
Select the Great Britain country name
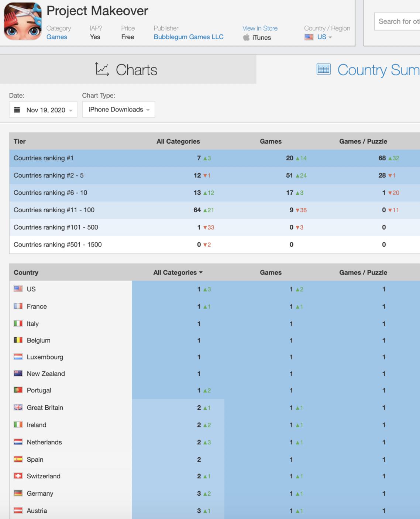pos(45,408)
